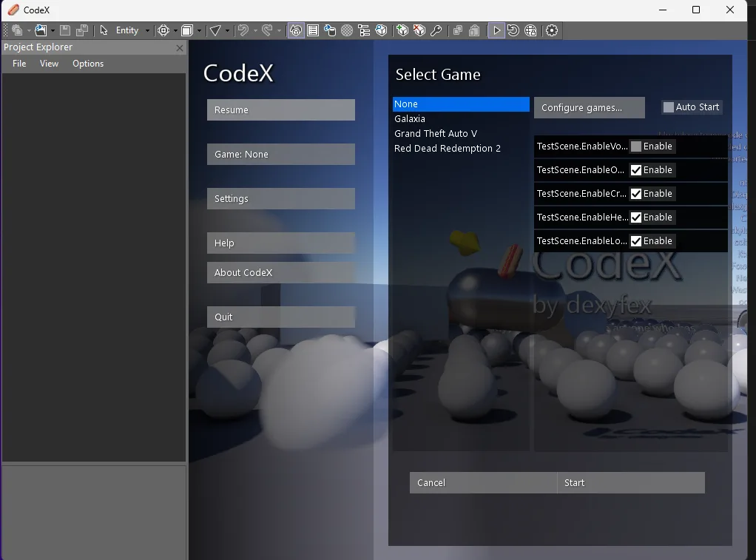Click the delete entity cube icon
This screenshot has width=756, height=560.
pyautogui.click(x=419, y=30)
